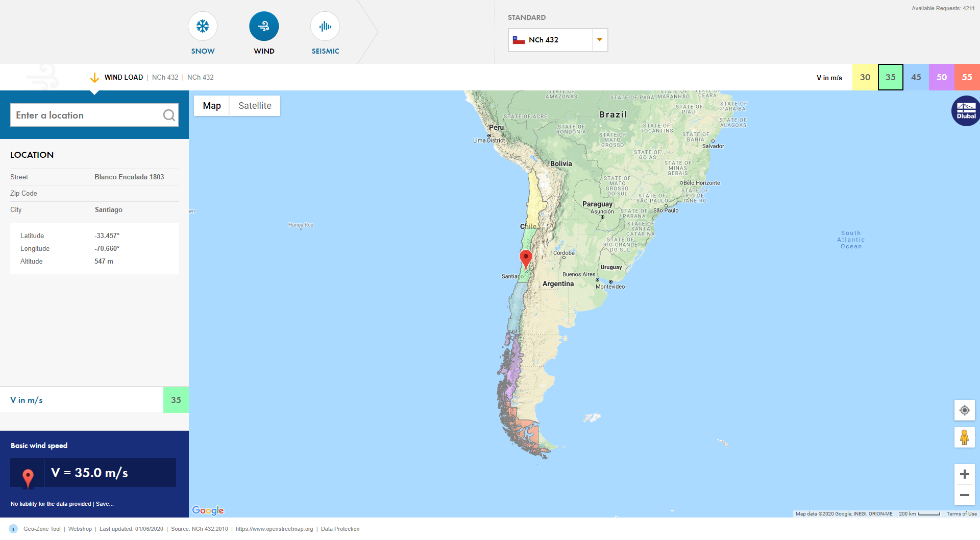
Task: Click first NCh 432 breadcrumb entry
Action: coord(165,77)
